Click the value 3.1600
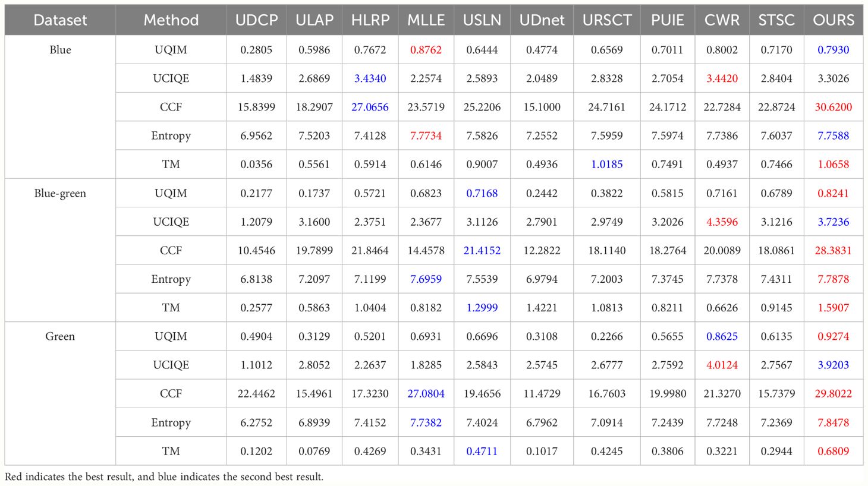The width and height of the screenshot is (868, 486). [x=315, y=222]
